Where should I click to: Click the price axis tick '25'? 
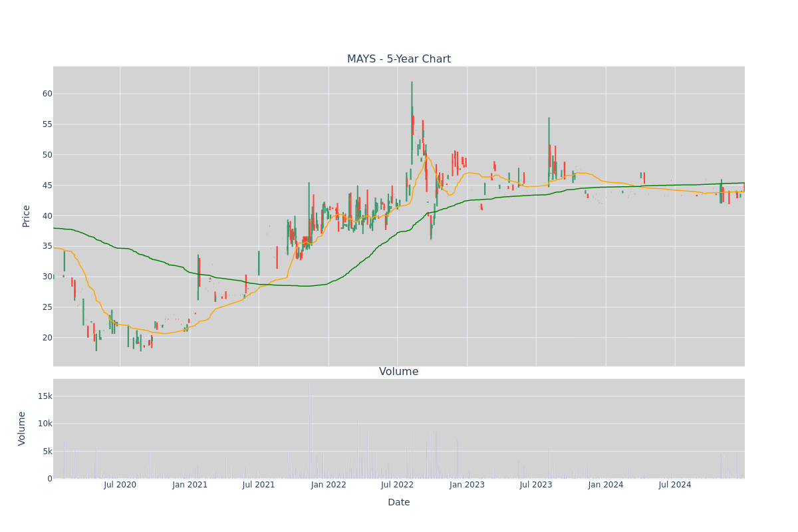(x=47, y=307)
